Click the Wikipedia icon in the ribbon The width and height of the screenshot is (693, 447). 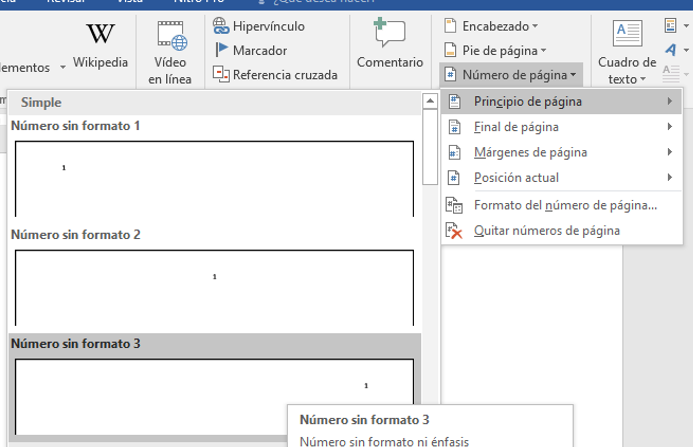click(100, 34)
